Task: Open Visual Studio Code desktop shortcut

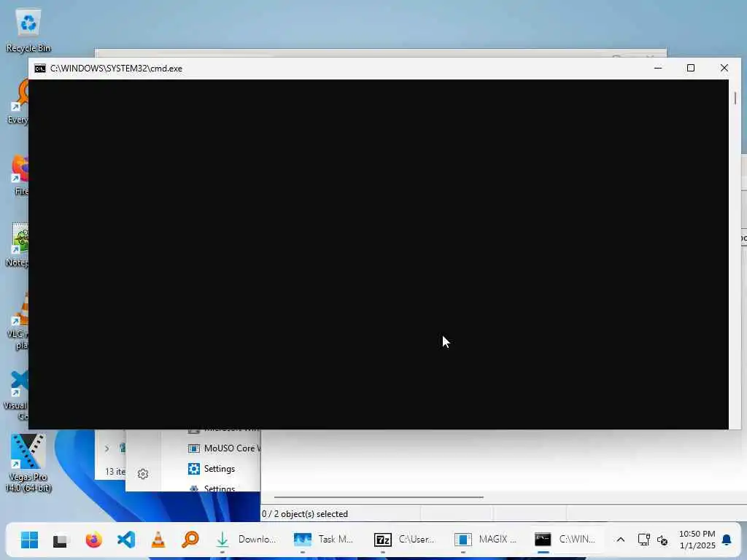Action: click(x=17, y=395)
